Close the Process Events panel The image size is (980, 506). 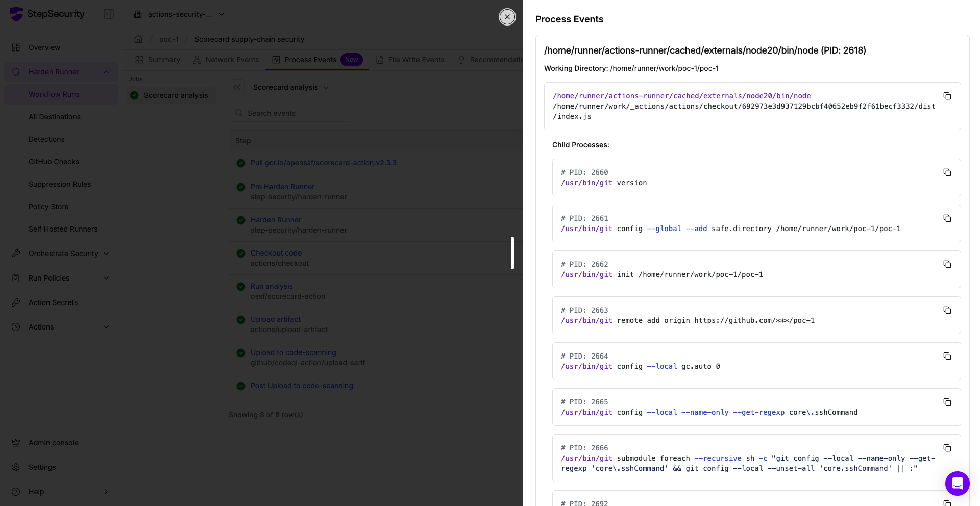pos(507,17)
